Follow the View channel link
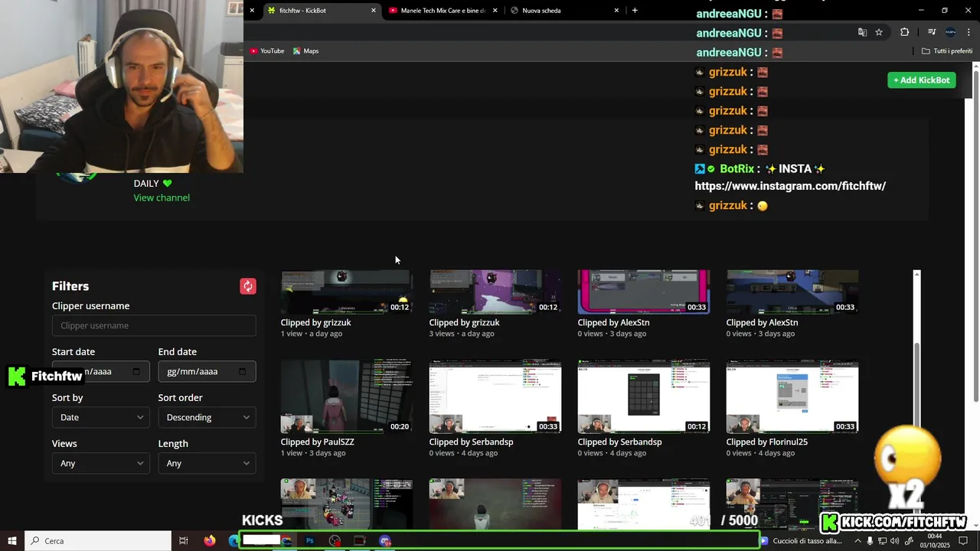The width and height of the screenshot is (980, 551). (x=162, y=197)
